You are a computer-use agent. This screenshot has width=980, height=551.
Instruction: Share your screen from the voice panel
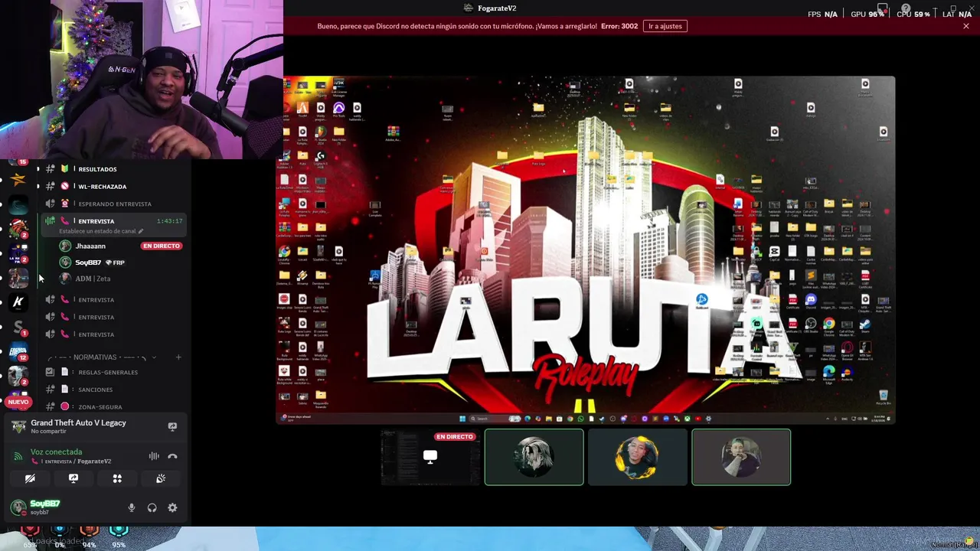73,478
